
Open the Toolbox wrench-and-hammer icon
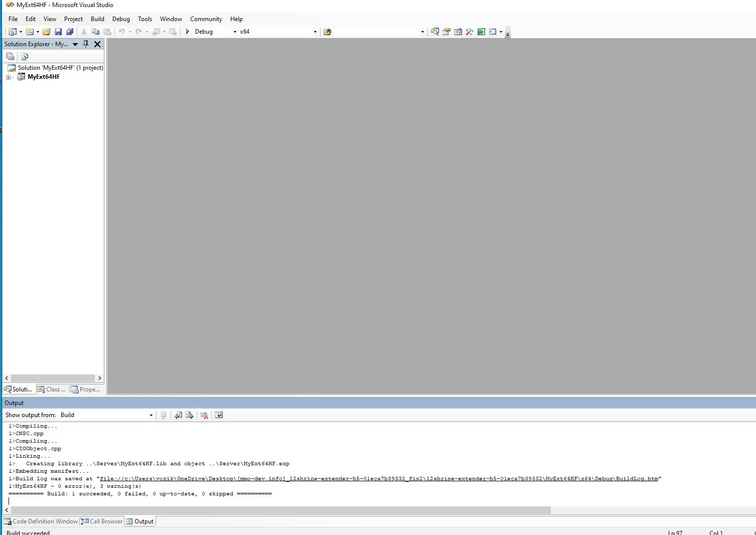pos(470,32)
